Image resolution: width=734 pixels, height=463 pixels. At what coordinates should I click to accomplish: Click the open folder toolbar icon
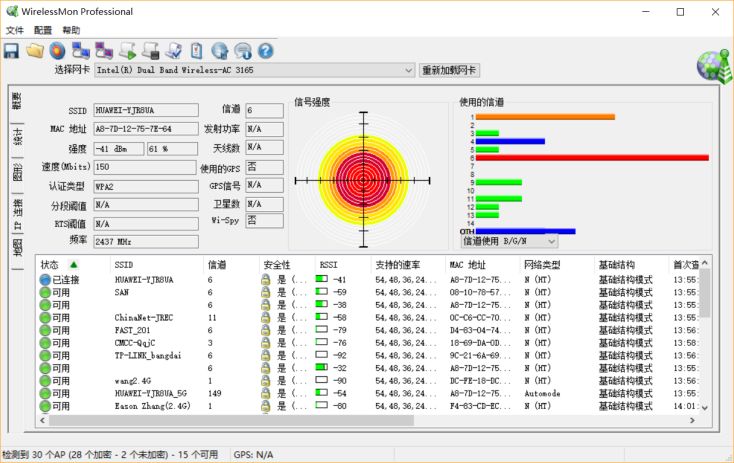pyautogui.click(x=35, y=51)
